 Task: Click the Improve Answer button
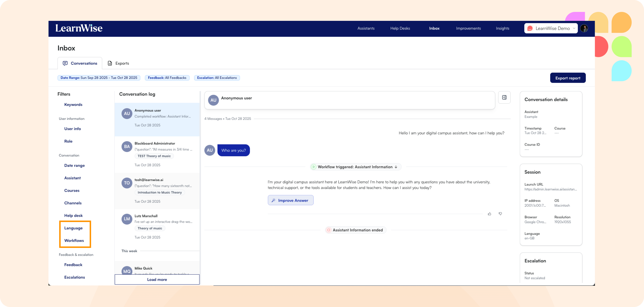(x=291, y=200)
